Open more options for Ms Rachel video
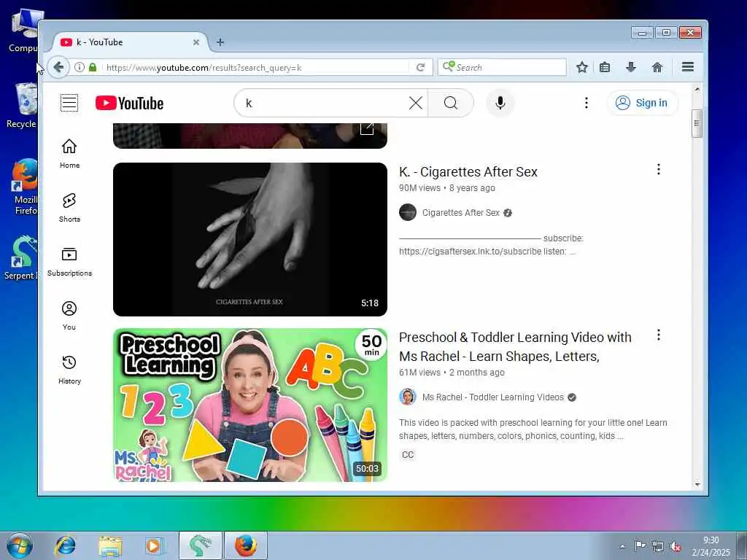Viewport: 747px width, 560px height. click(x=659, y=335)
